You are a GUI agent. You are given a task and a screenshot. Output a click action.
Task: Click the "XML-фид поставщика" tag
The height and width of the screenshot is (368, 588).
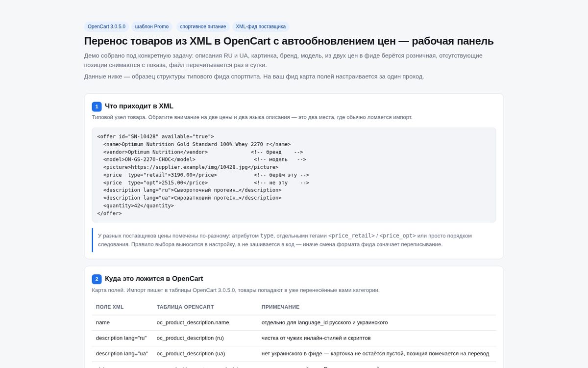coord(261,26)
